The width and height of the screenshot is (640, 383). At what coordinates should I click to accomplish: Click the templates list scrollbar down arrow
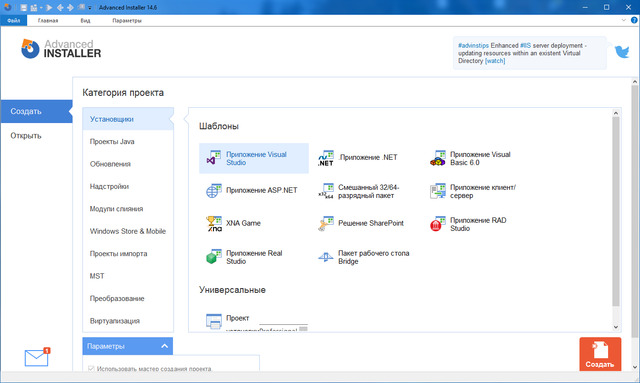coord(616,327)
